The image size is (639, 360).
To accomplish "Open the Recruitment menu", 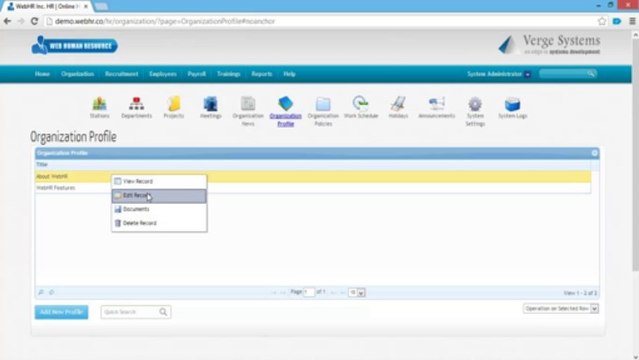I will pyautogui.click(x=121, y=74).
